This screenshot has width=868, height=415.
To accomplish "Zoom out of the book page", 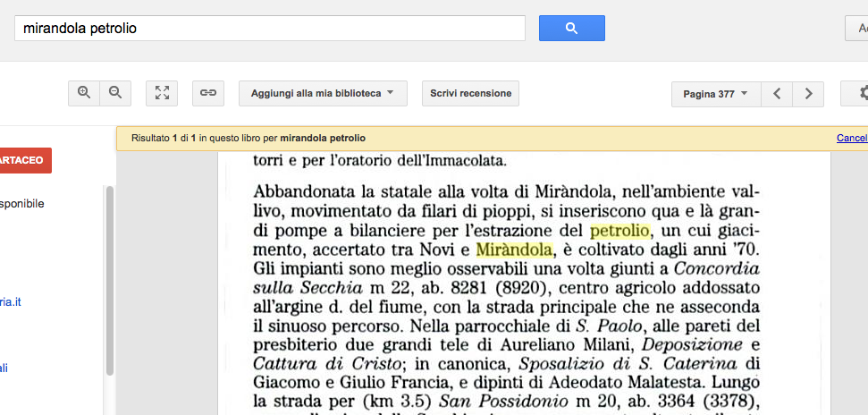I will 114,93.
